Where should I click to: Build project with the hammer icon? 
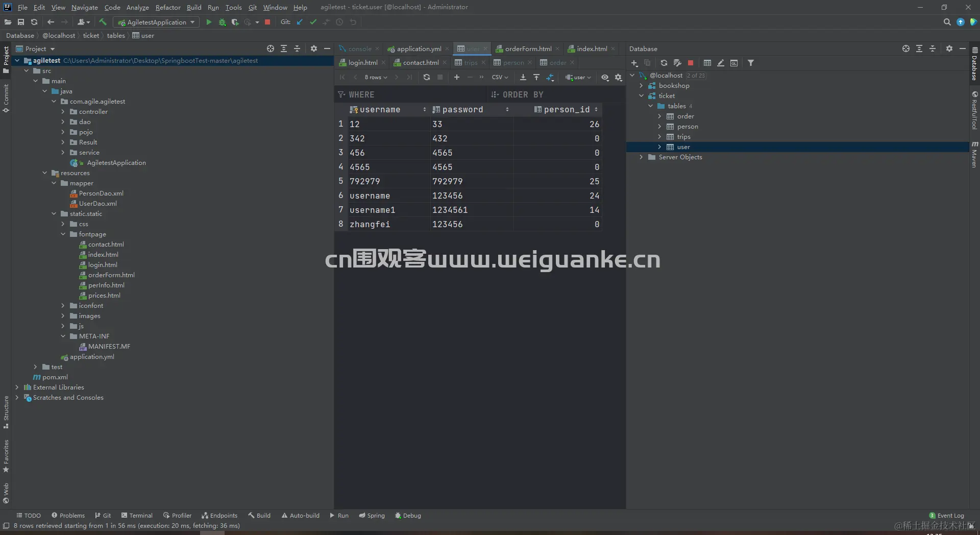click(x=103, y=22)
